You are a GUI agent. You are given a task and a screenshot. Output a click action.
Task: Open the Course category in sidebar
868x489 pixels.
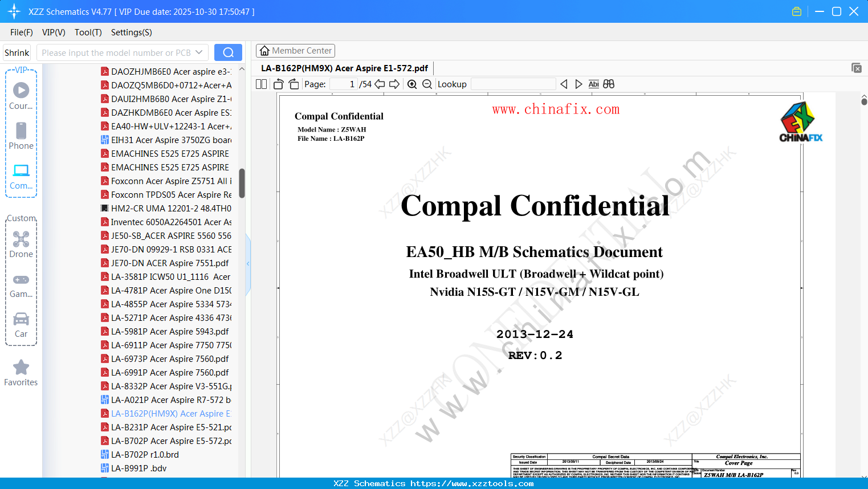(21, 96)
